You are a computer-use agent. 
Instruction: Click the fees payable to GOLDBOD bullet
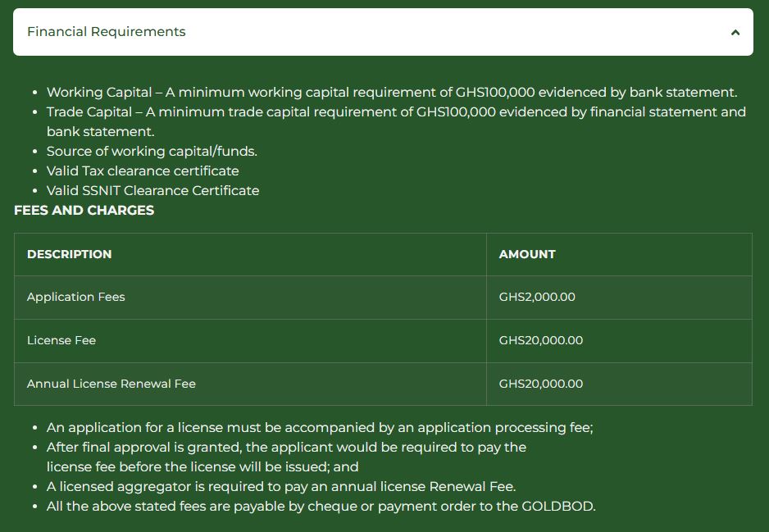click(321, 506)
